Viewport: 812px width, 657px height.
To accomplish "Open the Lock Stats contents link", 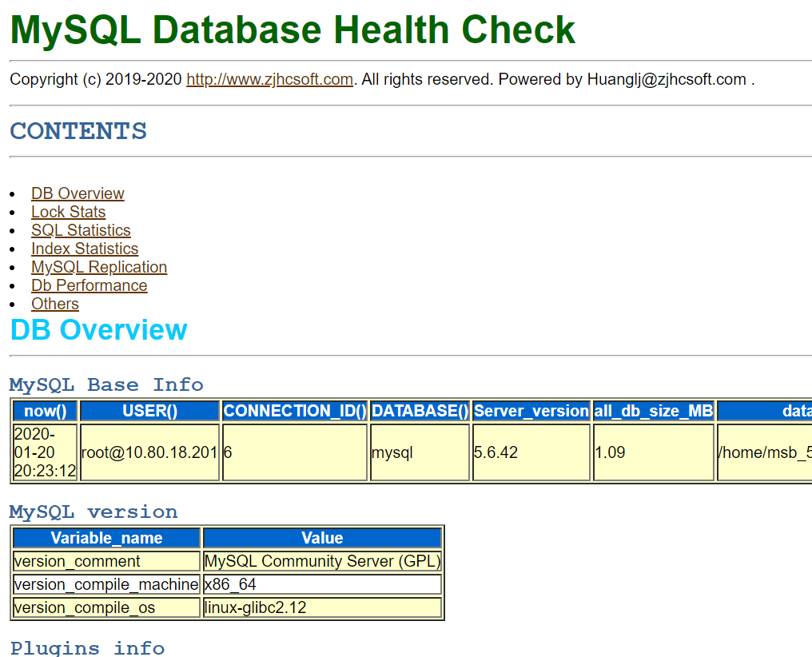I will (x=69, y=212).
